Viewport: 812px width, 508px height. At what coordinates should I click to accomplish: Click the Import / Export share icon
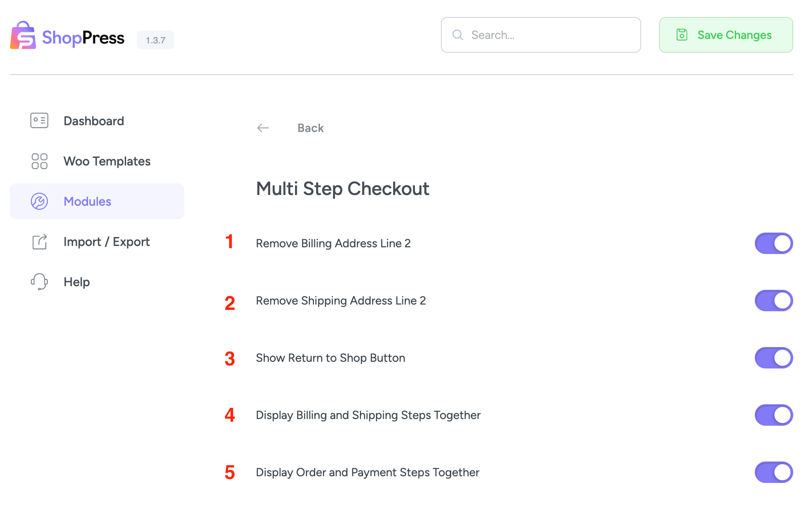39,241
